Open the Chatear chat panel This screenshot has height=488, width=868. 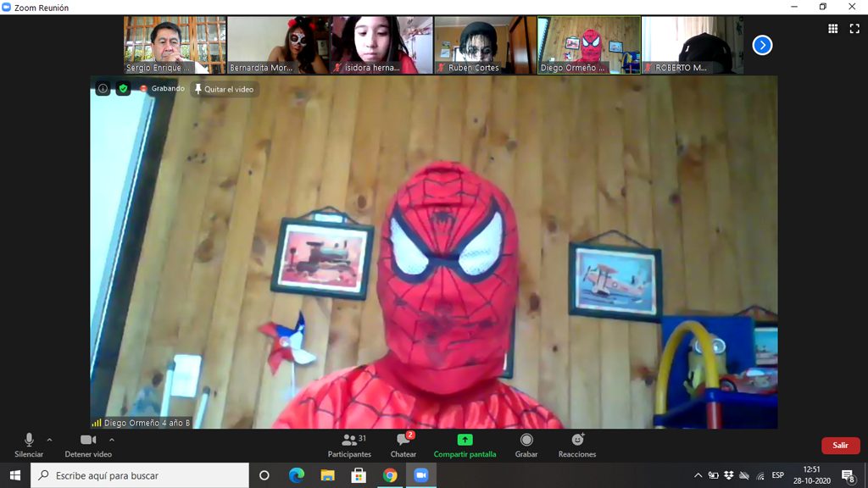click(x=403, y=445)
